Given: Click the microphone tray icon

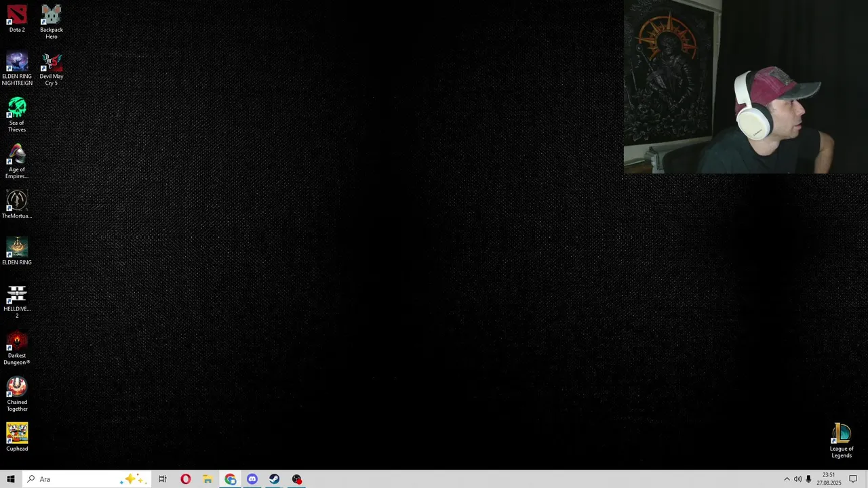Looking at the screenshot, I should [808, 479].
